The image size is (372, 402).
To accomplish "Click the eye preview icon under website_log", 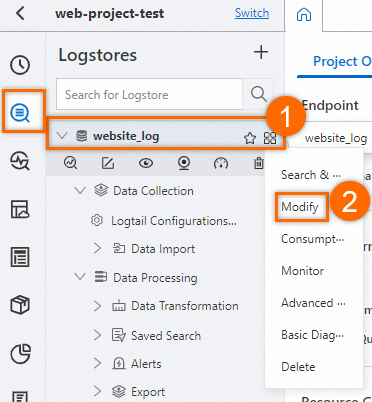I will pos(146,163).
